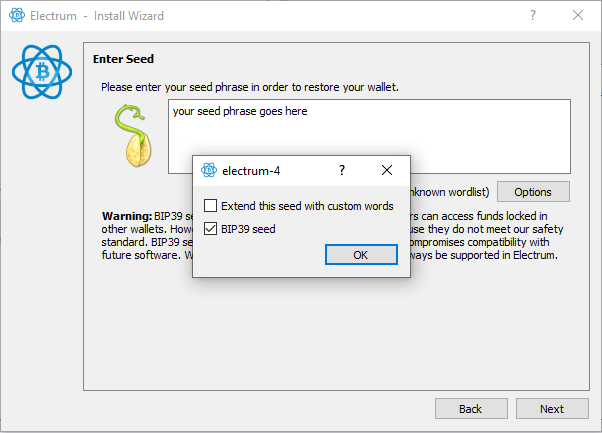Confirm options with the OK button
Viewport: 602px width, 433px height.
point(361,255)
